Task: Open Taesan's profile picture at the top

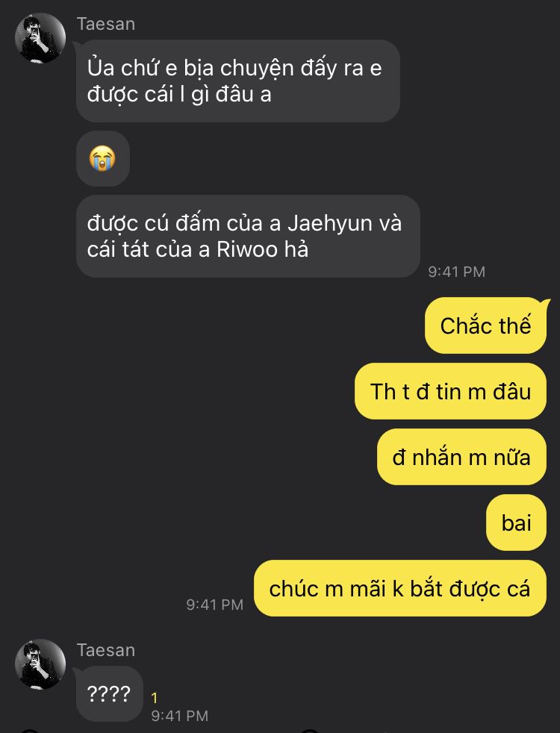Action: pos(40,38)
